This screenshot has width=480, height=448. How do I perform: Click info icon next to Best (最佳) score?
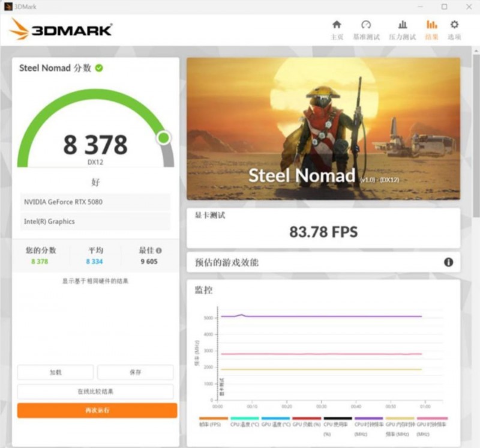158,250
